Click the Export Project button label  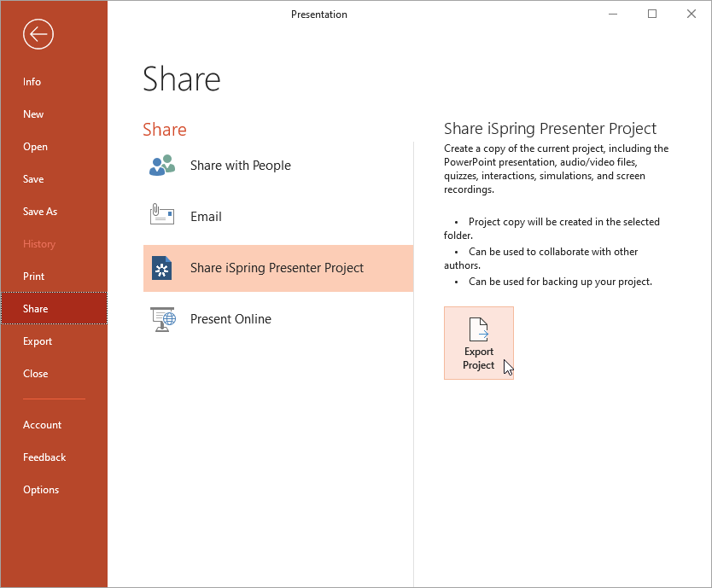[x=479, y=358]
